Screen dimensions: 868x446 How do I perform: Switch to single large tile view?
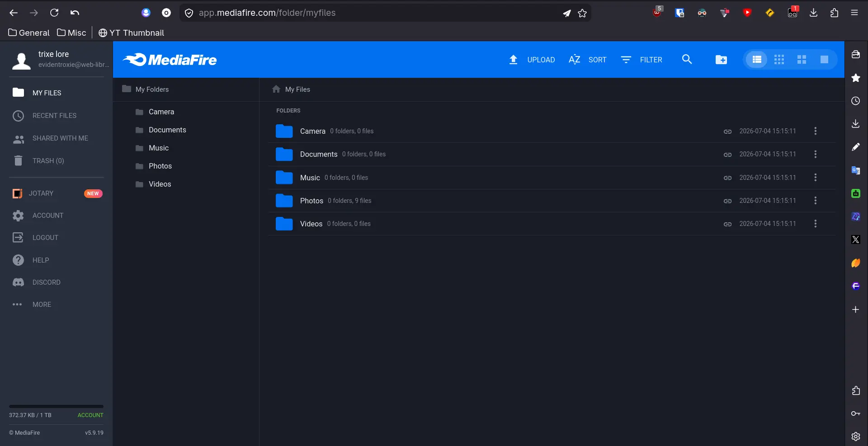tap(824, 60)
